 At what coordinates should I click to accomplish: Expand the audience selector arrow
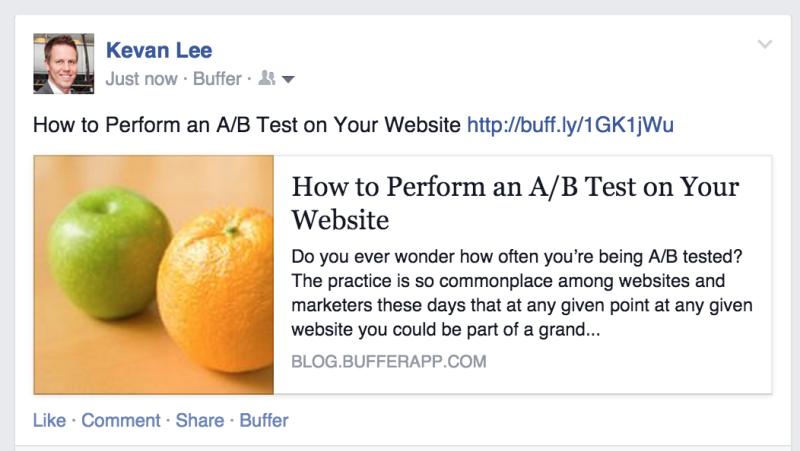click(x=288, y=80)
